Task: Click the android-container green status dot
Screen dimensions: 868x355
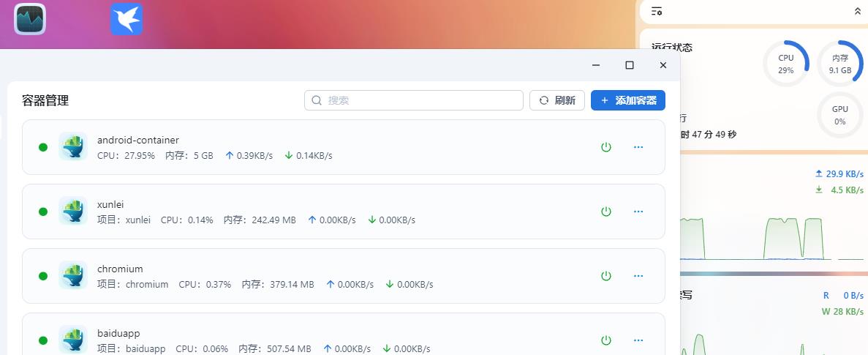Action: coord(42,147)
